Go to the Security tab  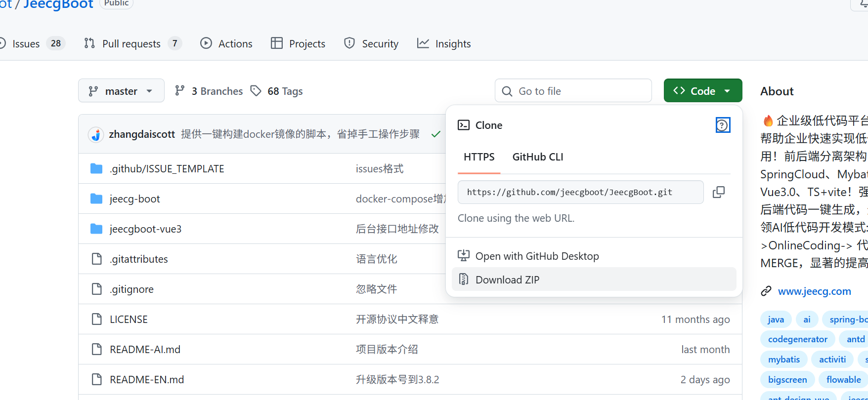coord(371,43)
